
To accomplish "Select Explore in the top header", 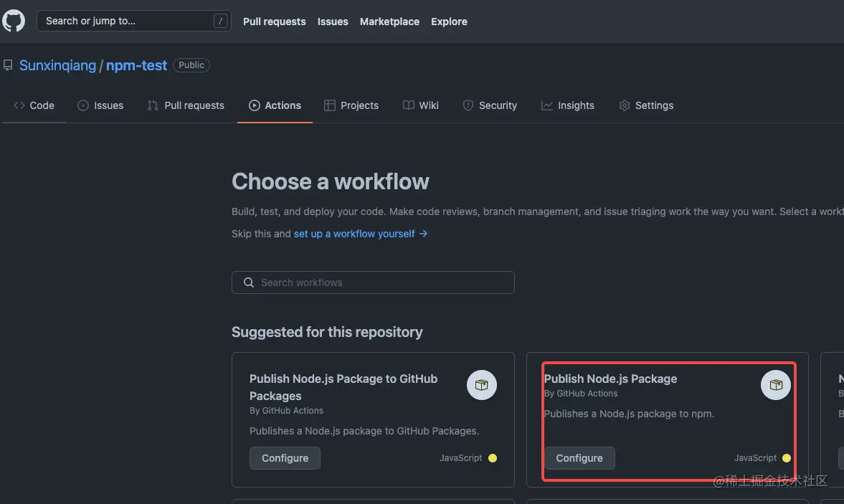I will coord(449,22).
